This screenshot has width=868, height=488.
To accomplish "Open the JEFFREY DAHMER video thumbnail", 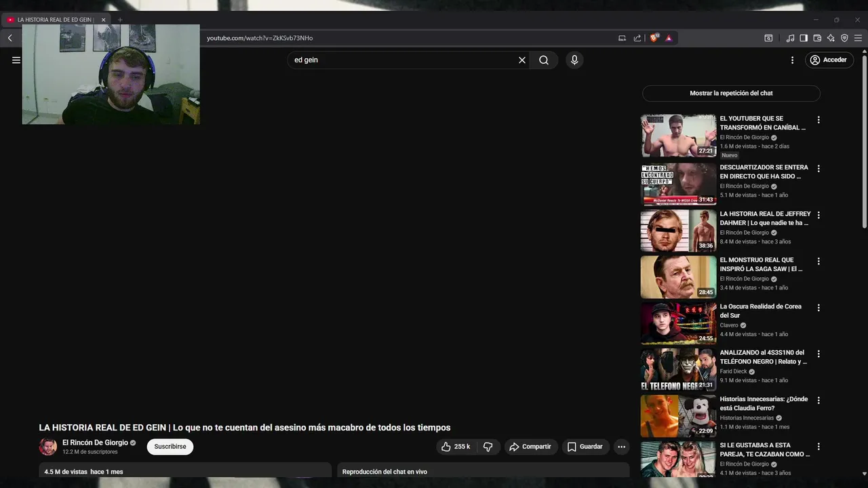I will 678,230.
